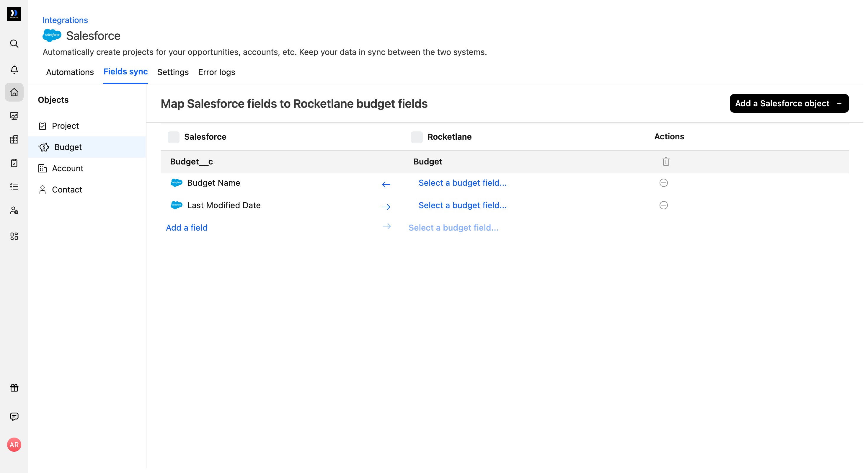This screenshot has height=473, width=868.
Task: Go back to Integrations link
Action: point(65,20)
